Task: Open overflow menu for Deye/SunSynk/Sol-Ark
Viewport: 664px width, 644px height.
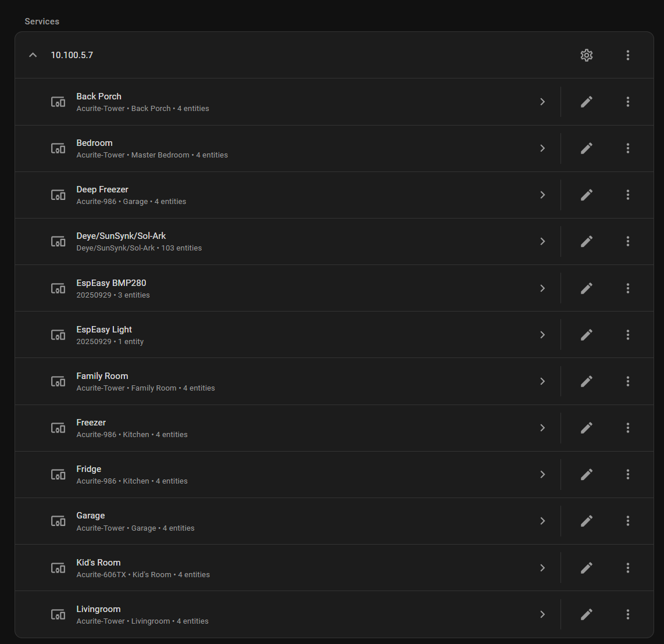Action: pyautogui.click(x=628, y=241)
